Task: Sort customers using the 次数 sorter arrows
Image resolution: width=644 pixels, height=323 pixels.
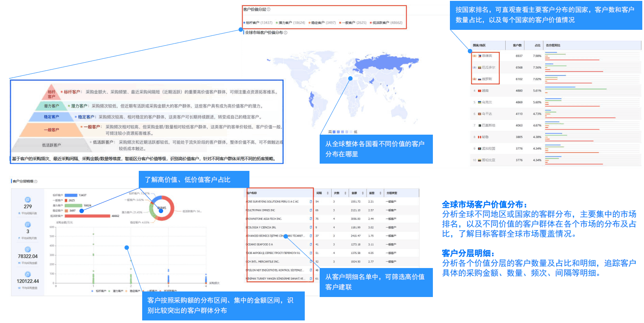Action: (x=345, y=193)
